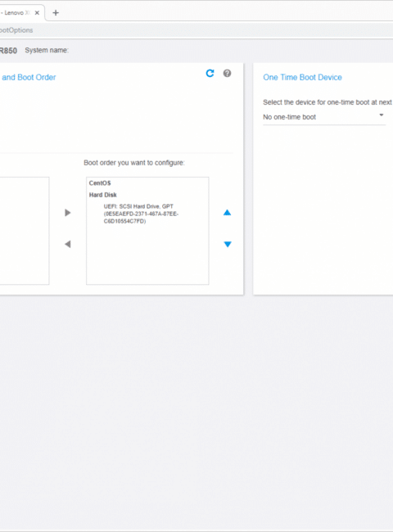
Task: Move the selected boot item up with the blue arrow
Action: [x=228, y=213]
